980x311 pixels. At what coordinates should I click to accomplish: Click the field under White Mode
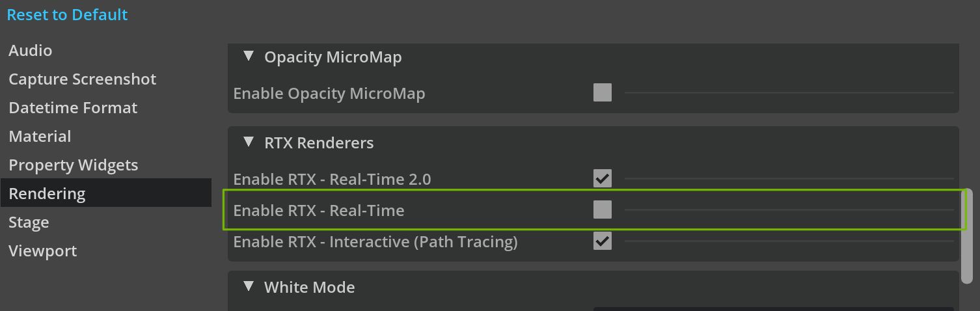tap(773, 308)
